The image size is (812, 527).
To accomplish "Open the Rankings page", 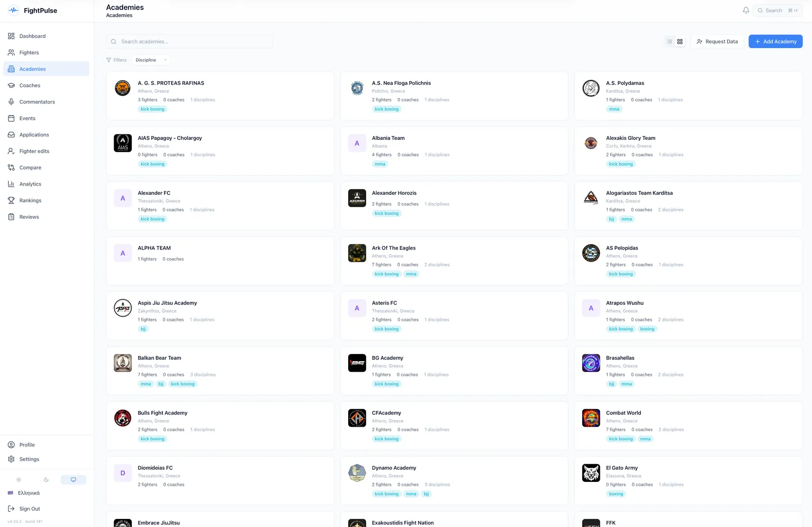I will 46,200.
